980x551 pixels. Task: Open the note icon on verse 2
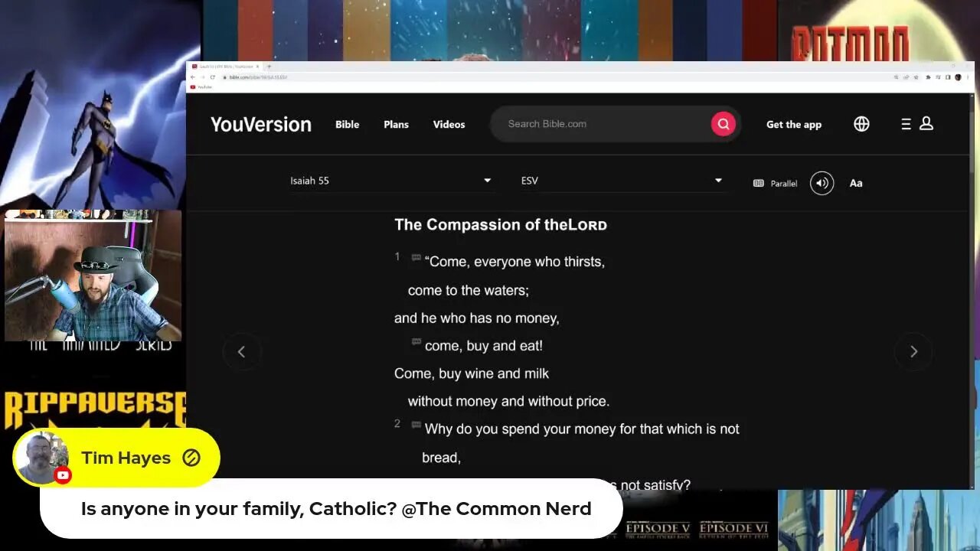click(x=416, y=425)
